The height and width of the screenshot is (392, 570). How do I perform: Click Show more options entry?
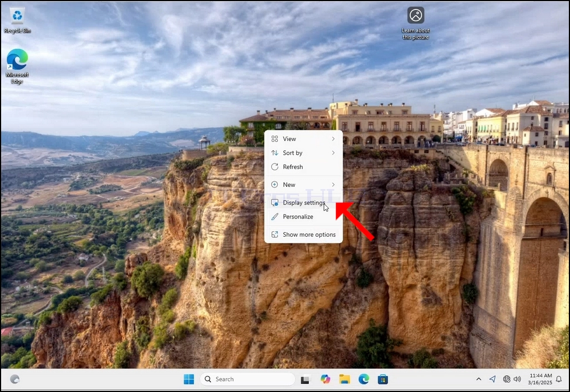303,235
